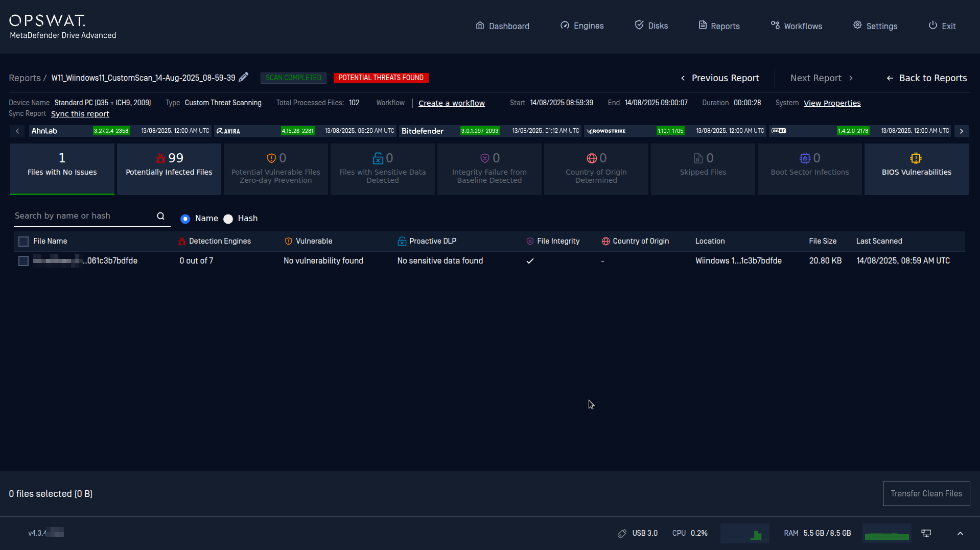
Task: Select the Hash radio button
Action: point(228,219)
